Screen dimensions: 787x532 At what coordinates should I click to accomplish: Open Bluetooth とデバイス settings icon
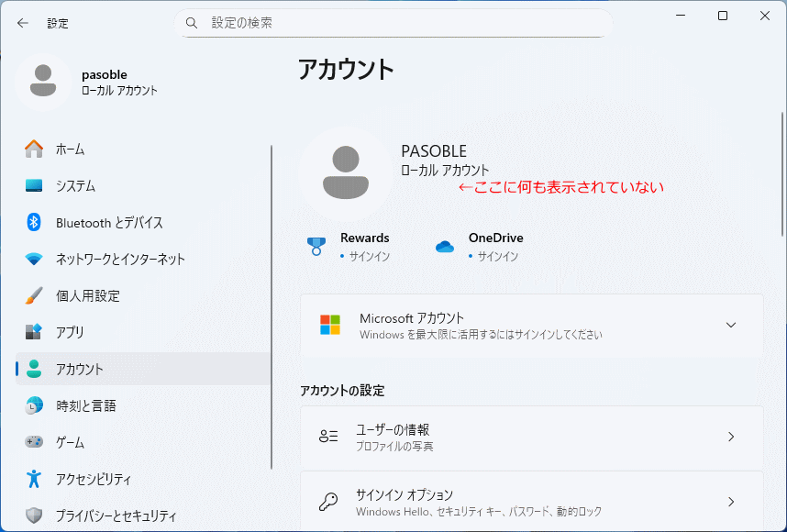tap(34, 222)
